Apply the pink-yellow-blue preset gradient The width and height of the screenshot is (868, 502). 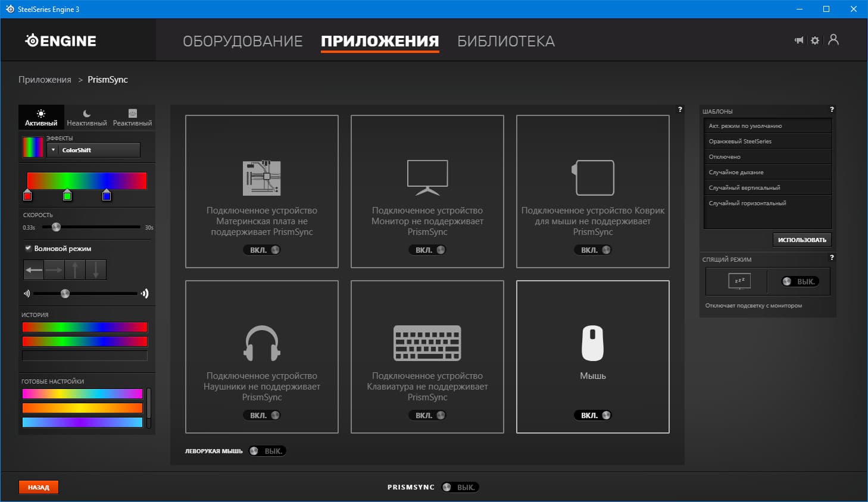click(x=83, y=394)
